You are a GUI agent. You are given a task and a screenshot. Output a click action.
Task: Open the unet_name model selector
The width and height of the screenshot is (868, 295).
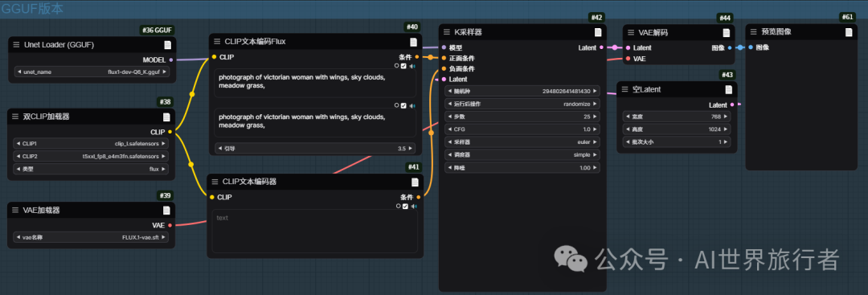point(92,72)
